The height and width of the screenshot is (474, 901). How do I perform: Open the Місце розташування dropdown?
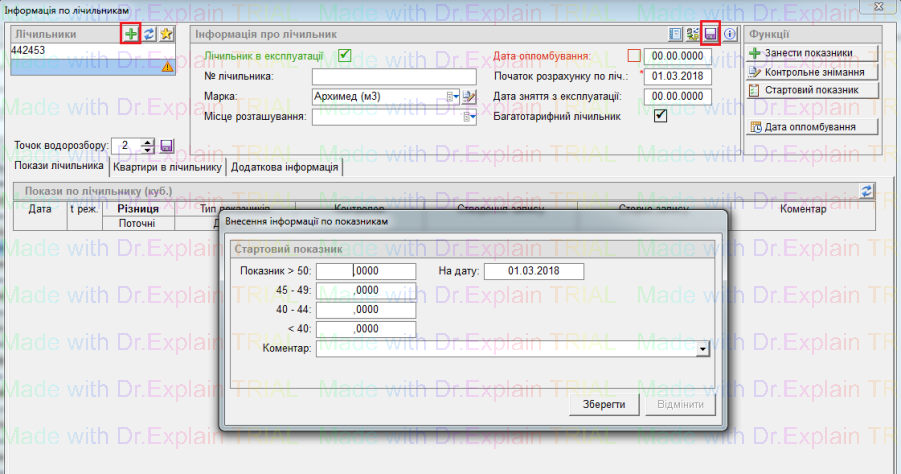point(470,117)
